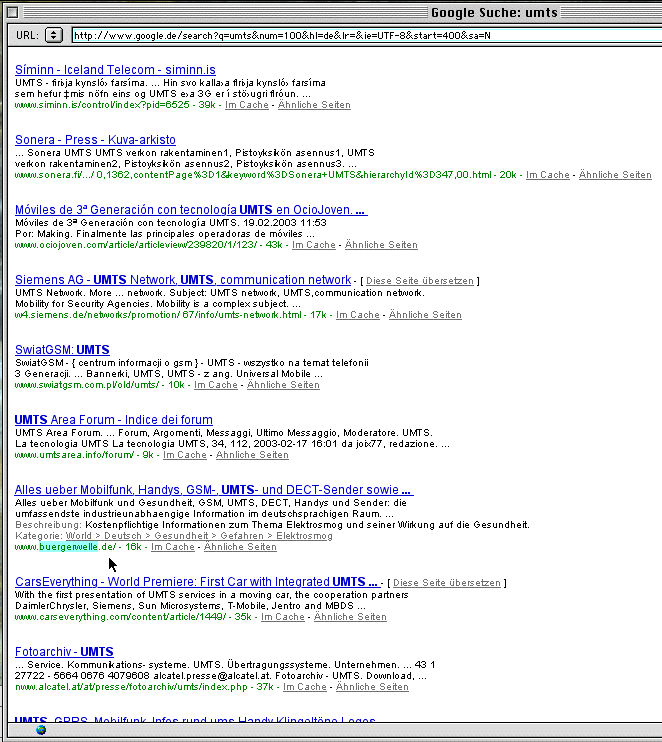Click the window close box
Screen dimensions: 662x742
[13, 13]
